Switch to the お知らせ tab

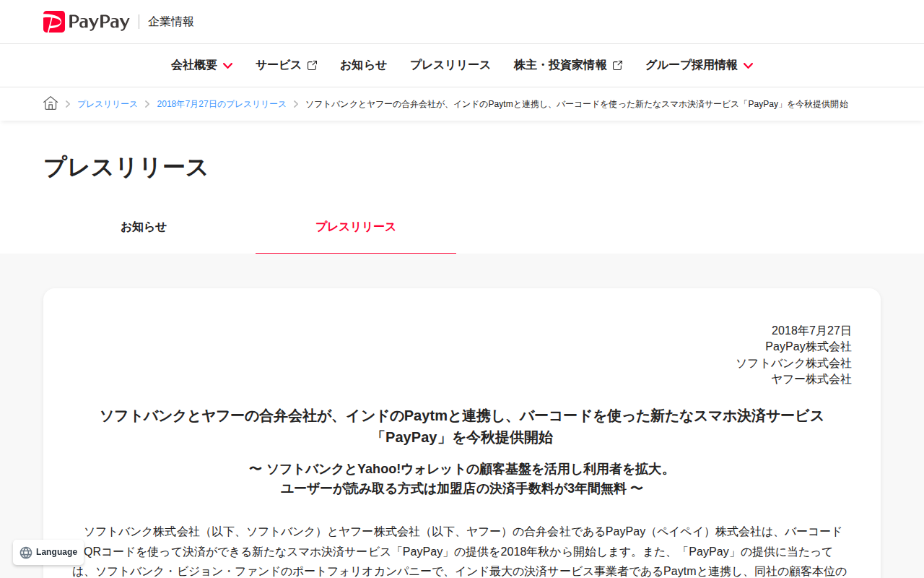[144, 227]
